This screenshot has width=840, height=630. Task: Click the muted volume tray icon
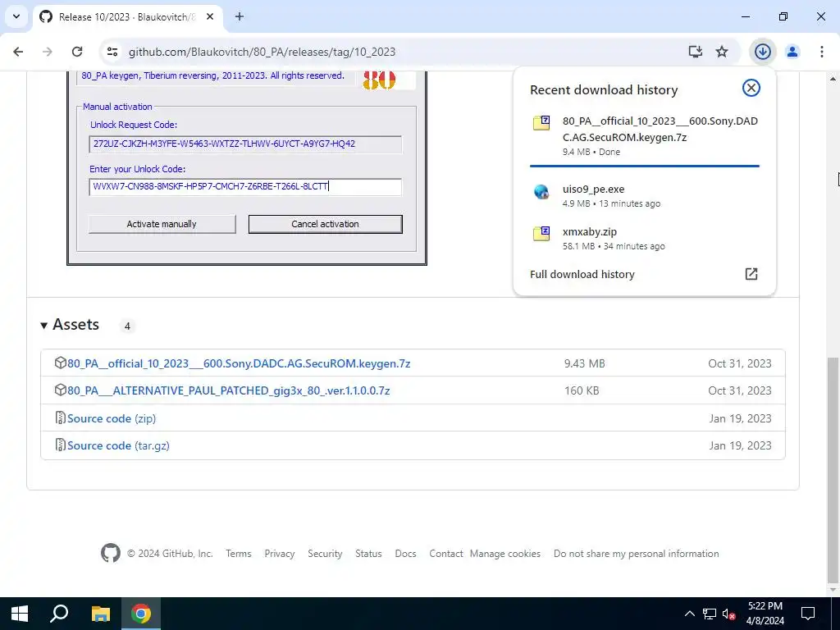coord(728,614)
